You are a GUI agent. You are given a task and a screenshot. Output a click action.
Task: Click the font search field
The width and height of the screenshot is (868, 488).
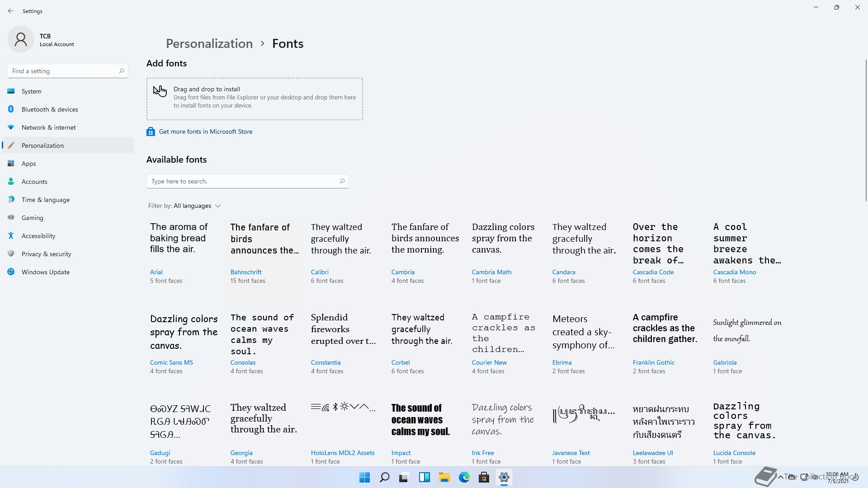point(247,181)
